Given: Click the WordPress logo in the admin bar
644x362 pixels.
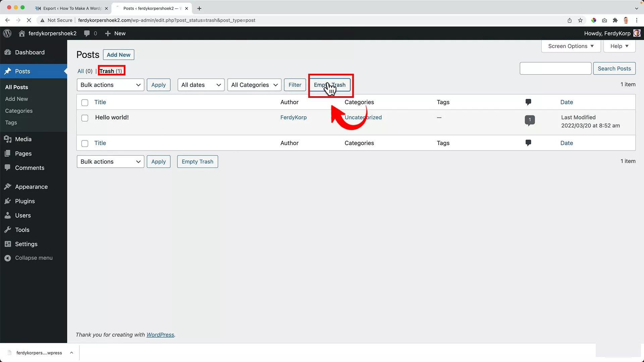Looking at the screenshot, I should [7, 33].
